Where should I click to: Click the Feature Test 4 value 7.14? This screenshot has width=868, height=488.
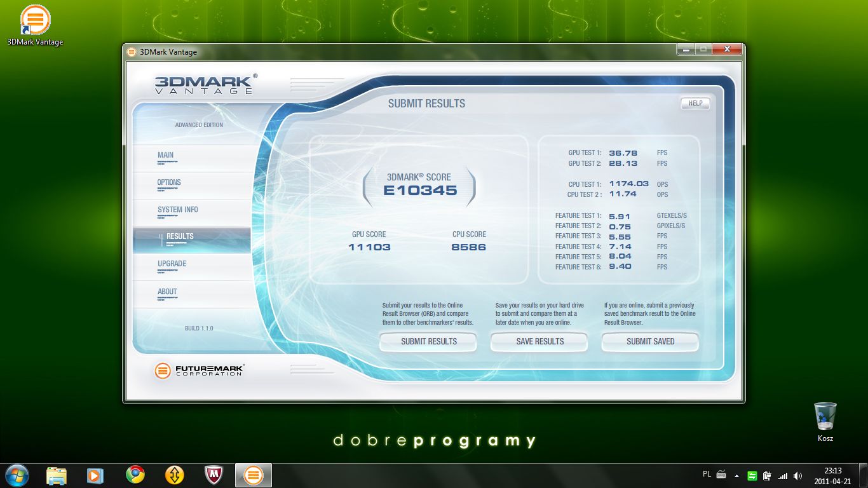click(620, 247)
